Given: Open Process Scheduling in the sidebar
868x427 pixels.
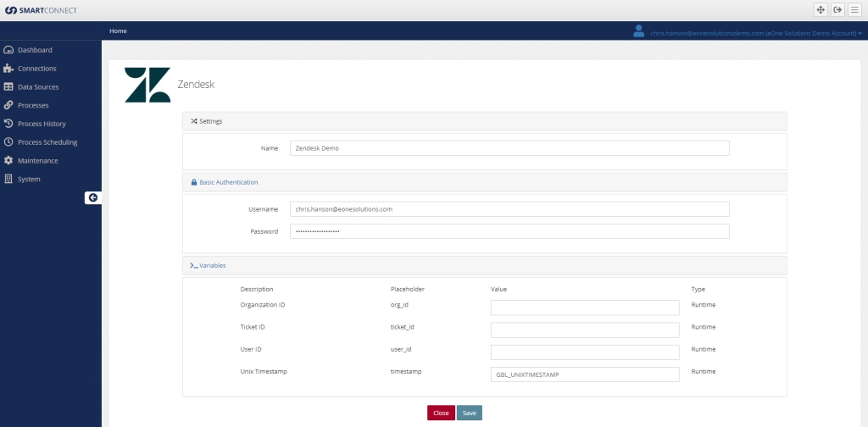Looking at the screenshot, I should click(x=47, y=142).
